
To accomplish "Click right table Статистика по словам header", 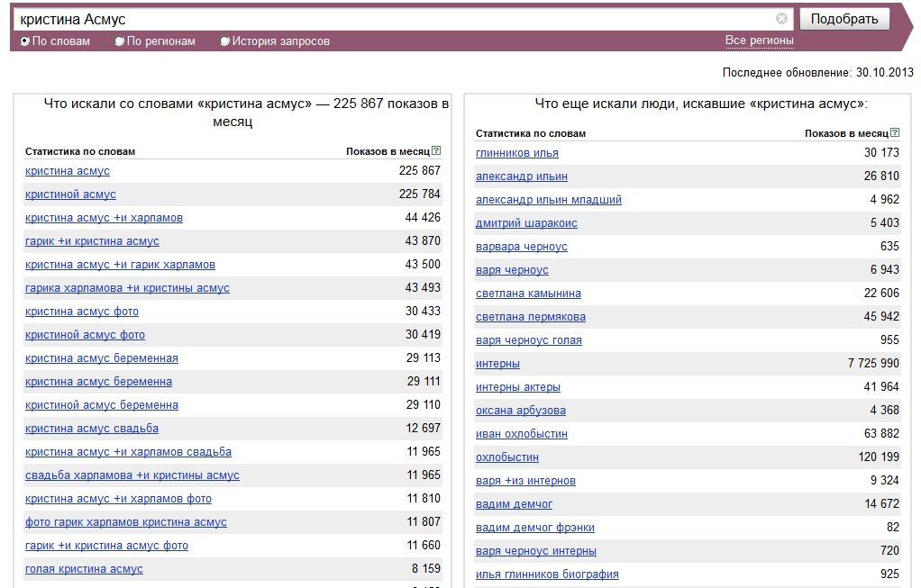I will pyautogui.click(x=531, y=133).
